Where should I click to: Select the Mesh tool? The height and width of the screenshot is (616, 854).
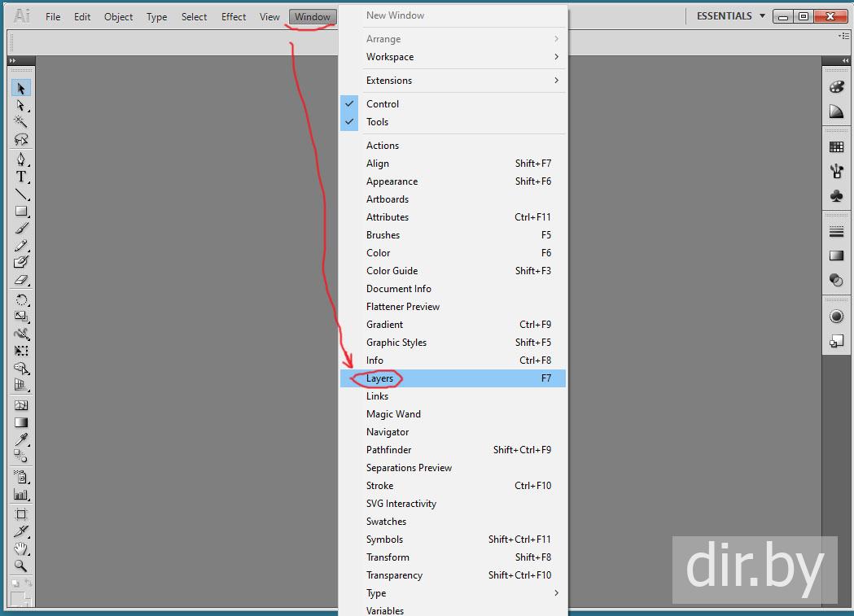21,405
